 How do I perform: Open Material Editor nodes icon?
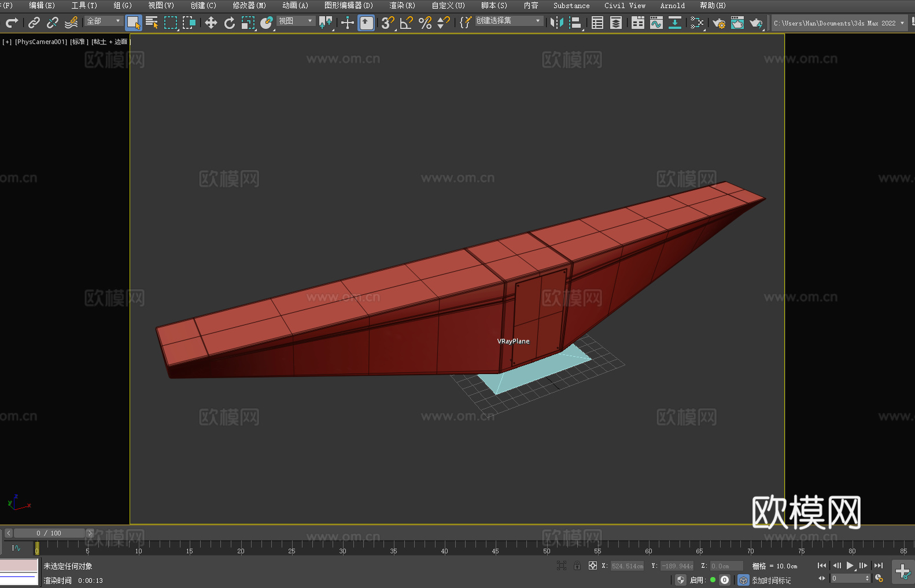click(697, 23)
